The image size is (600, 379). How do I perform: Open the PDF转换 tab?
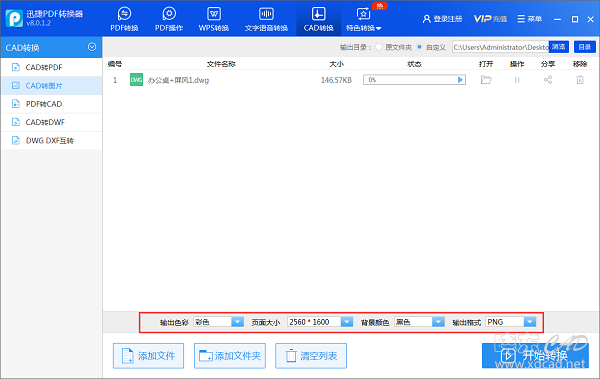(x=124, y=19)
